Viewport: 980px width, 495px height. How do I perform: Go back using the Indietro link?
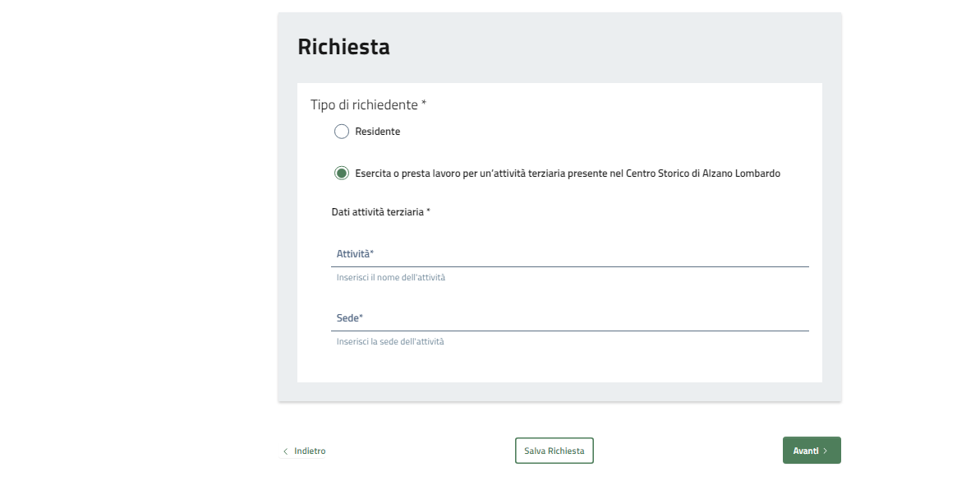pyautogui.click(x=310, y=451)
